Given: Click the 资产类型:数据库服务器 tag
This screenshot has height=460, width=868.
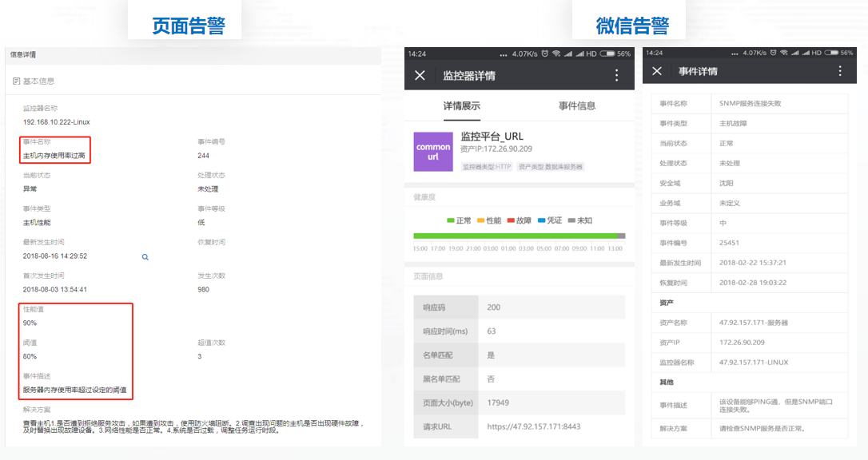Looking at the screenshot, I should pos(550,166).
